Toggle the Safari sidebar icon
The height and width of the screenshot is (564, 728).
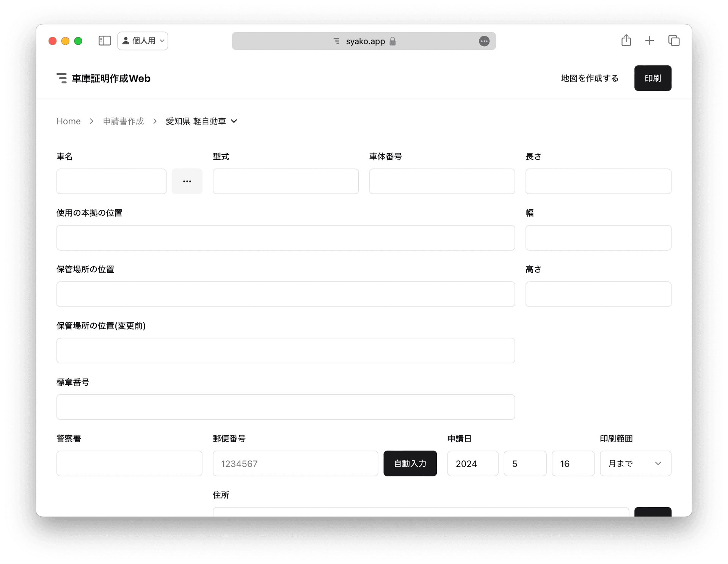click(105, 41)
